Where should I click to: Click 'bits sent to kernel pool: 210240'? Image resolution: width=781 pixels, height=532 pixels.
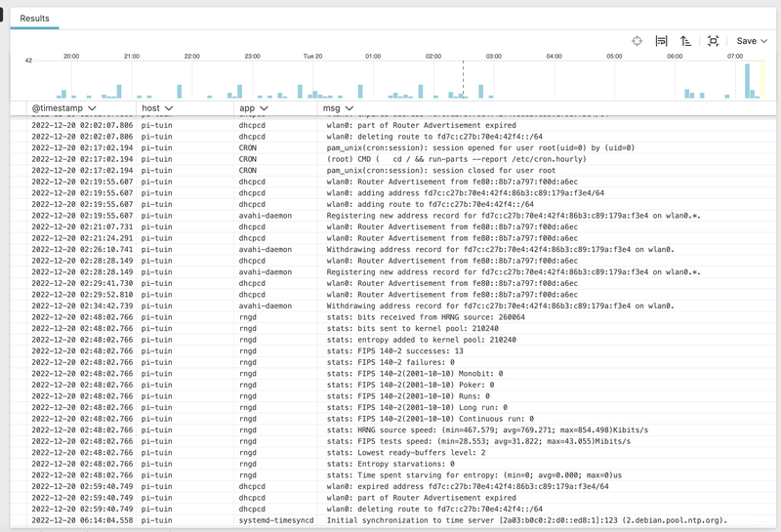click(412, 329)
